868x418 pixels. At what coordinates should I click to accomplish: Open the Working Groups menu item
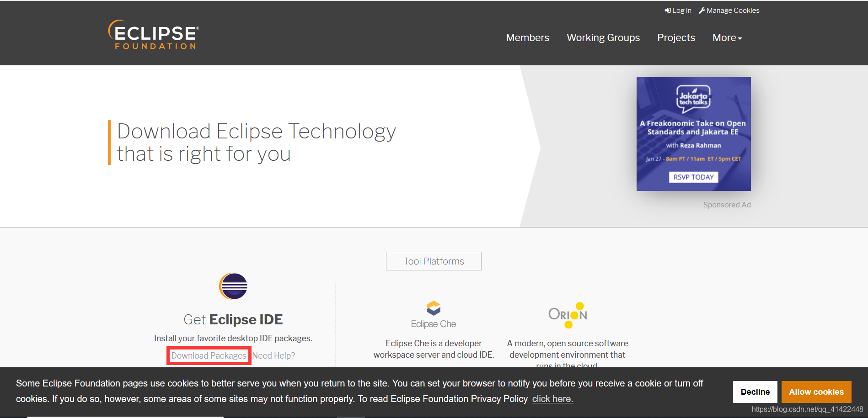tap(603, 38)
